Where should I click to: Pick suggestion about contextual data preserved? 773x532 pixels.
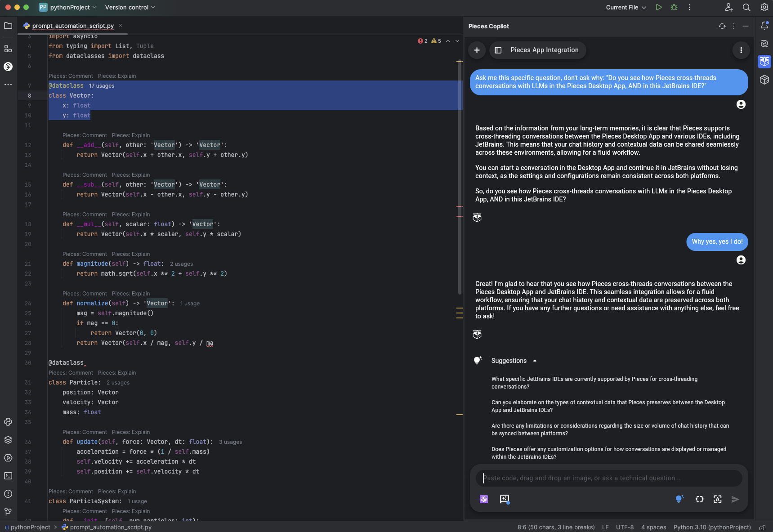point(608,406)
